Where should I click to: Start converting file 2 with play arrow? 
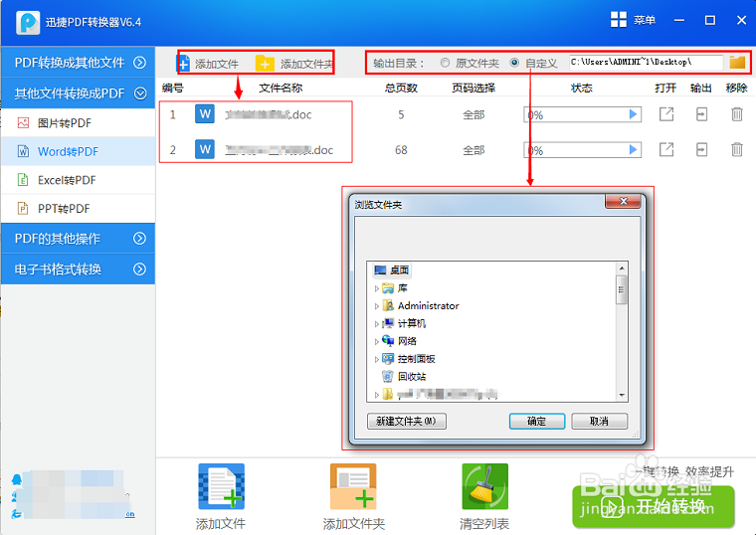click(633, 150)
